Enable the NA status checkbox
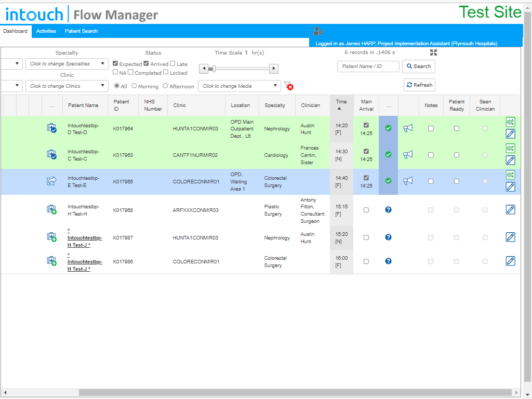 coord(115,72)
